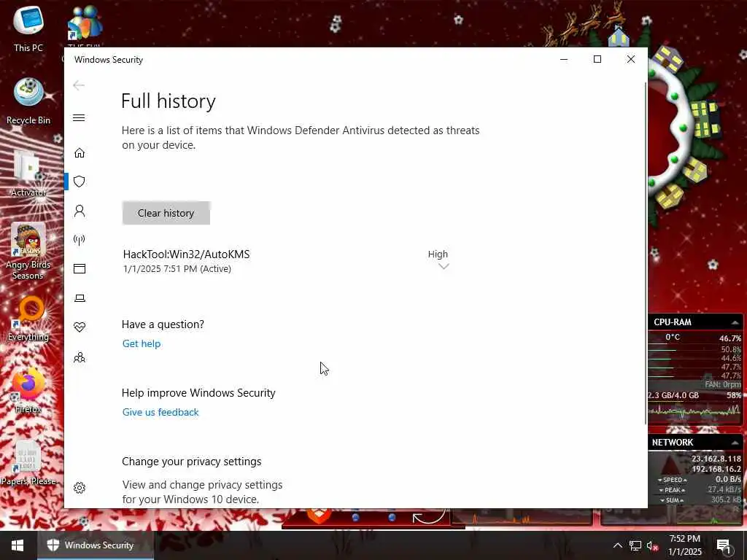The width and height of the screenshot is (747, 560).
Task: Open the taskbar clock and date
Action: [x=684, y=545]
